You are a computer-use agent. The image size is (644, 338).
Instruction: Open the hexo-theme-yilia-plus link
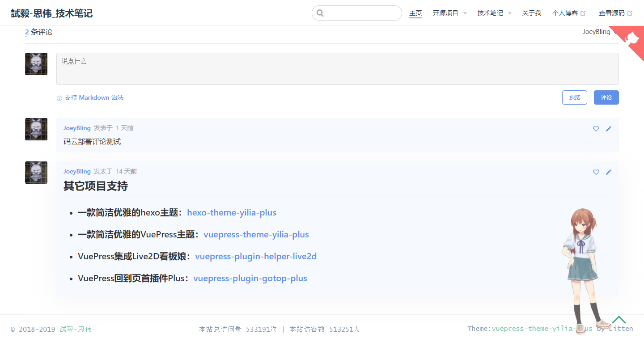click(232, 212)
